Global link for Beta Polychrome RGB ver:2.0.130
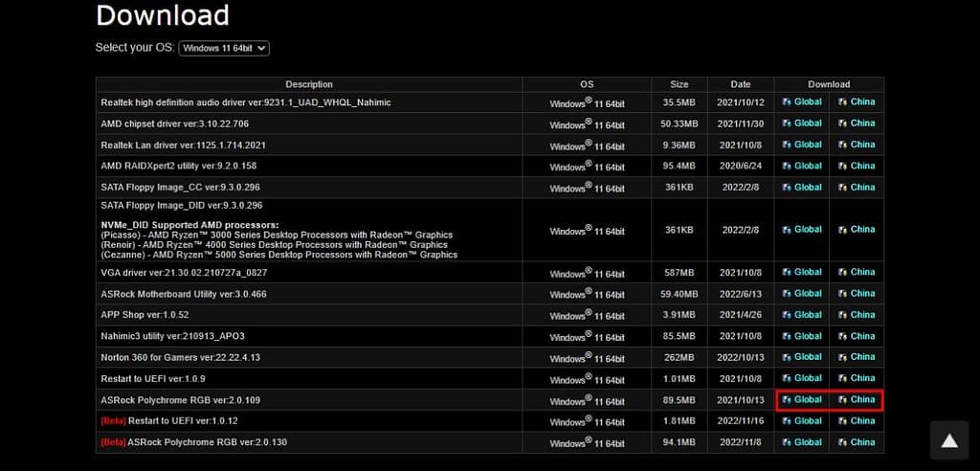The height and width of the screenshot is (471, 980). click(x=802, y=442)
